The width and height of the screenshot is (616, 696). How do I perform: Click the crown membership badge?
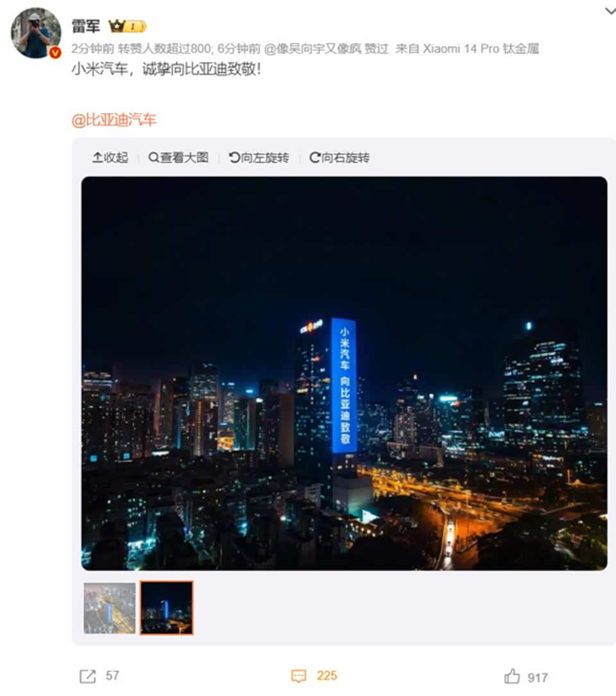pyautogui.click(x=127, y=26)
